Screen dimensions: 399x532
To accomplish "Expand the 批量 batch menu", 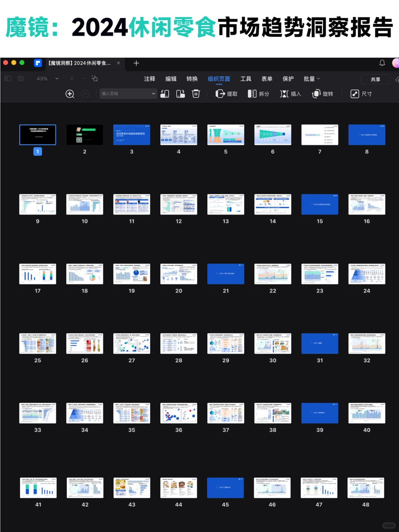I will (312, 79).
